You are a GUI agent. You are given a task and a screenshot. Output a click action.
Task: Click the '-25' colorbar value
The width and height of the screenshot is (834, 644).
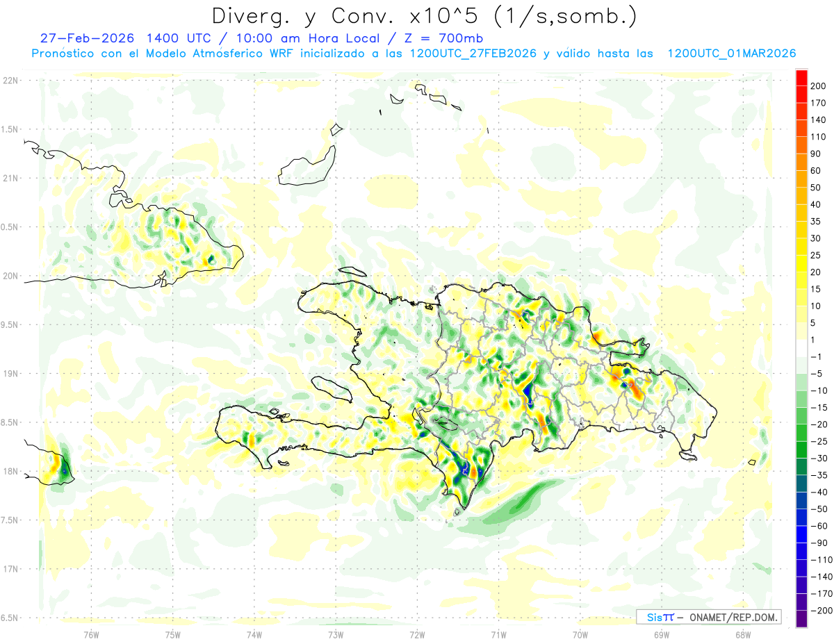[x=819, y=441]
